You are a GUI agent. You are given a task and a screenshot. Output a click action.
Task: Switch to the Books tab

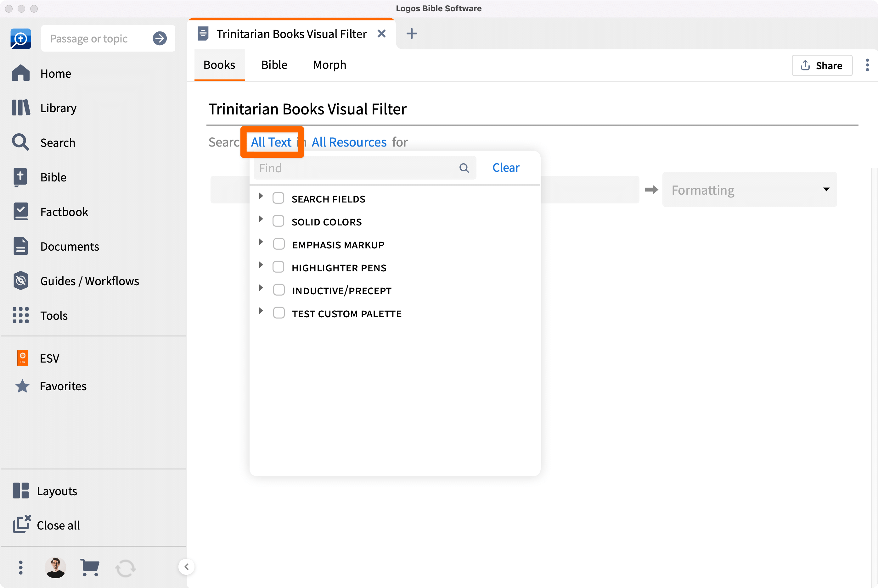point(219,65)
